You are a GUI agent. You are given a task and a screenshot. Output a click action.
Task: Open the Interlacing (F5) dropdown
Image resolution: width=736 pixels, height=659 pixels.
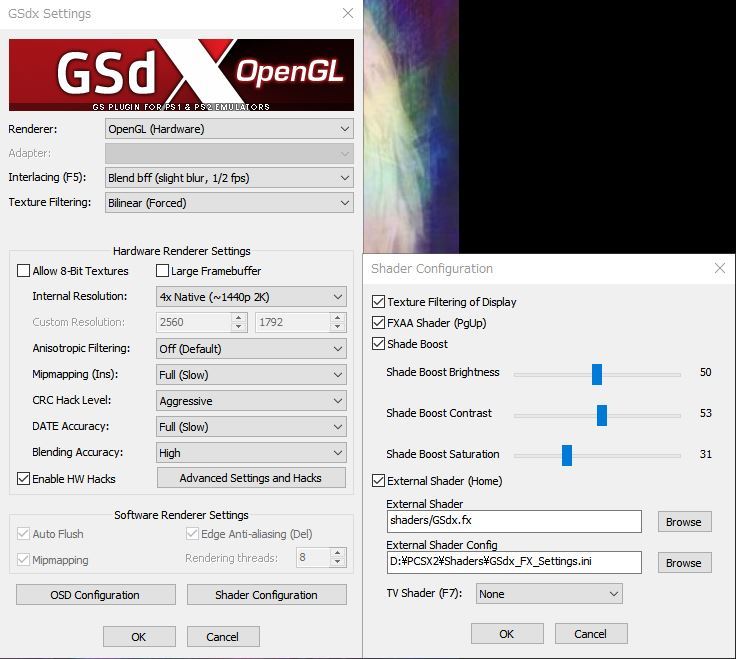(229, 178)
